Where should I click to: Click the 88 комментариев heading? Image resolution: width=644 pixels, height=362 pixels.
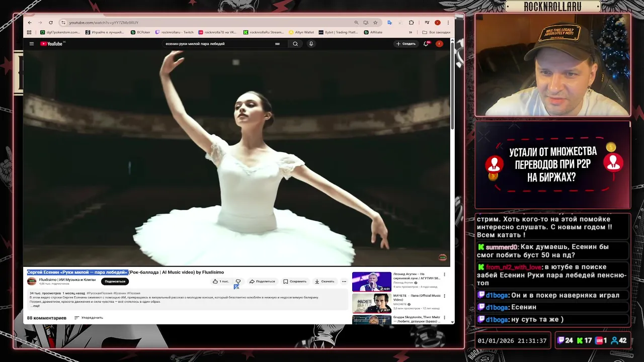(x=46, y=318)
